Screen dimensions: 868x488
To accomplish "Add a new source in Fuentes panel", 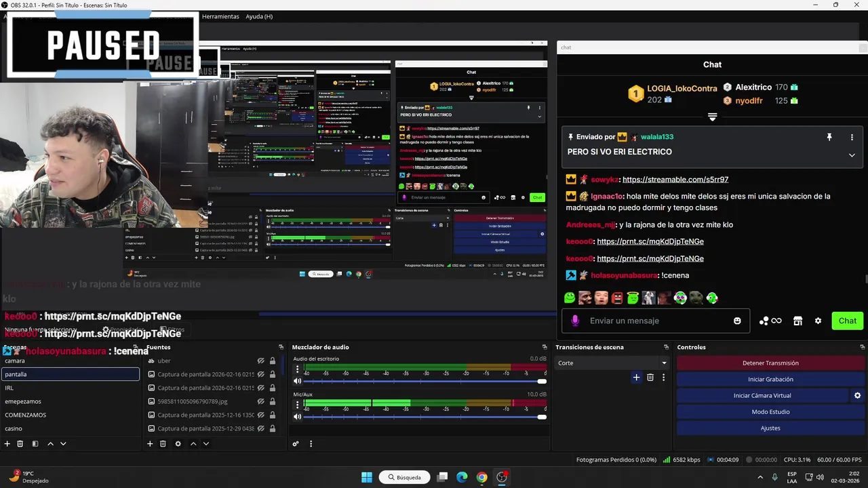I will pyautogui.click(x=150, y=444).
